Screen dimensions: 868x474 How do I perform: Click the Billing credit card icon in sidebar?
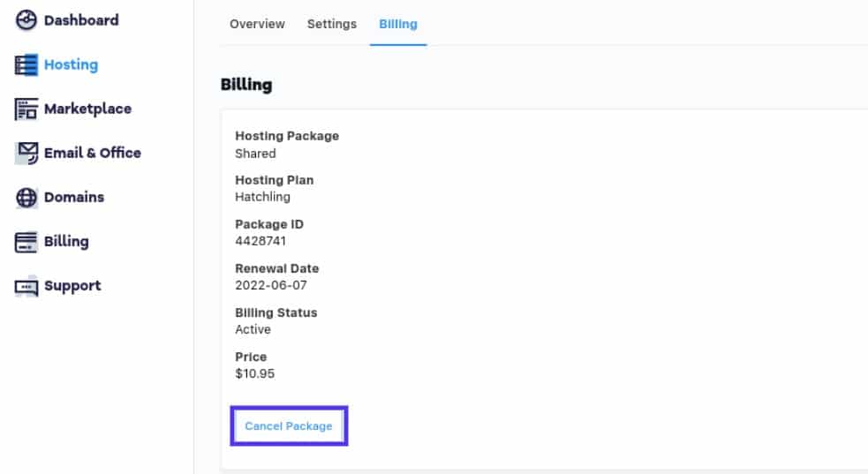[x=26, y=242]
